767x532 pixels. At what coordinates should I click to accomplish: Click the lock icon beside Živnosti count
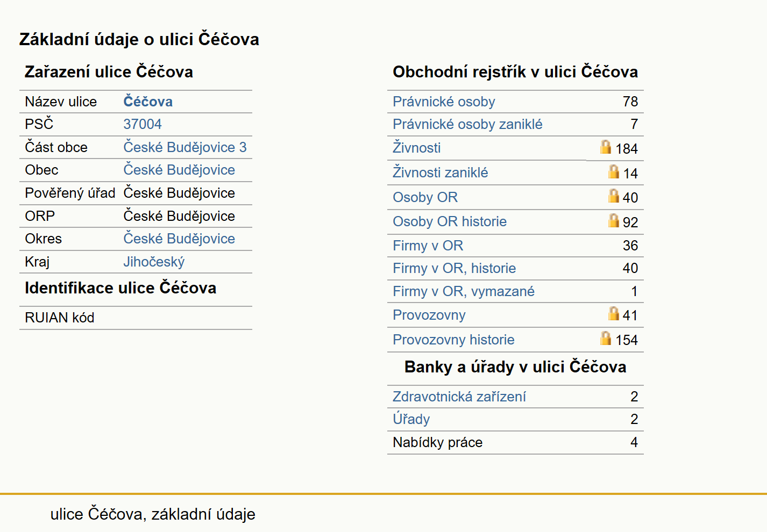point(606,147)
